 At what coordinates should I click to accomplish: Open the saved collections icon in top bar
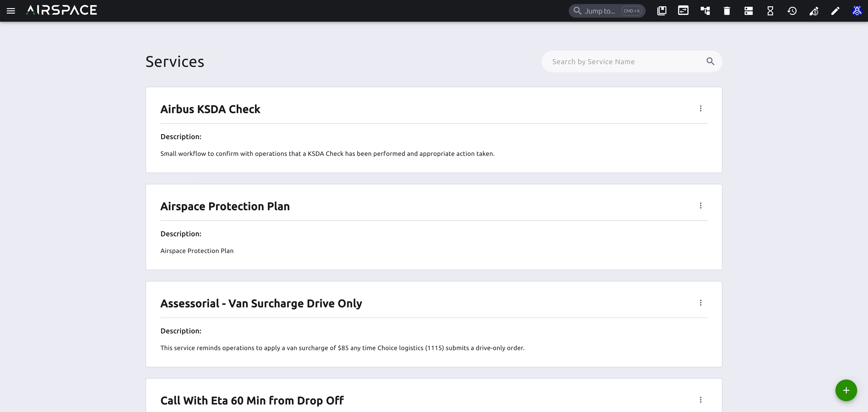662,11
